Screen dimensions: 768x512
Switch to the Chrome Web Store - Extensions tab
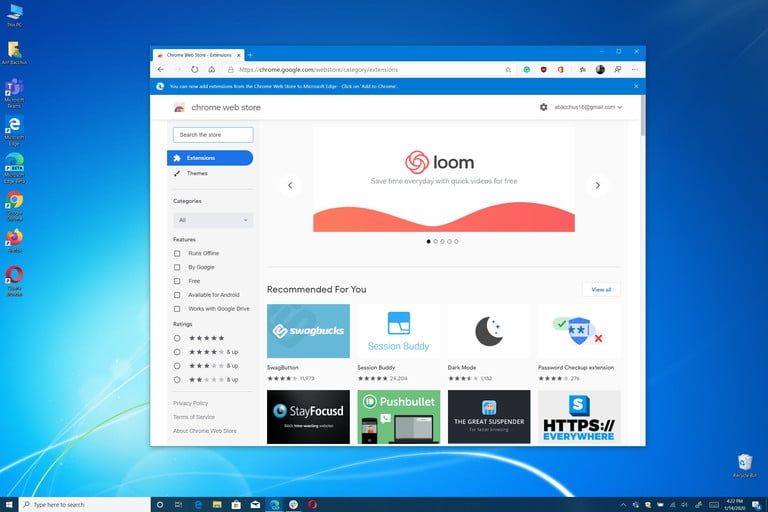coord(198,55)
